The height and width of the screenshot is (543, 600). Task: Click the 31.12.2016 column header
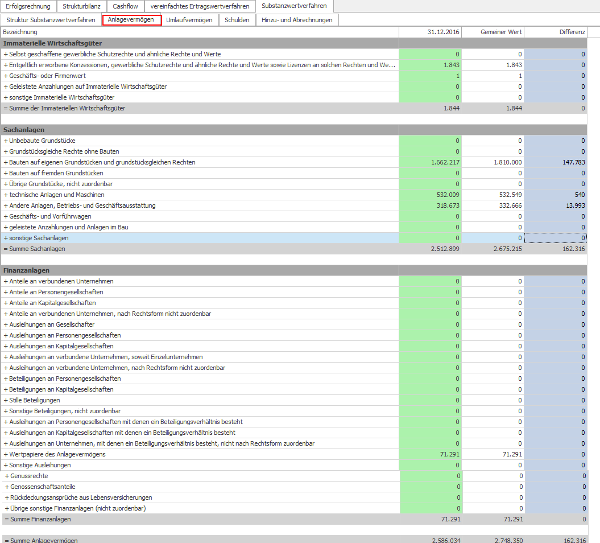[430, 32]
